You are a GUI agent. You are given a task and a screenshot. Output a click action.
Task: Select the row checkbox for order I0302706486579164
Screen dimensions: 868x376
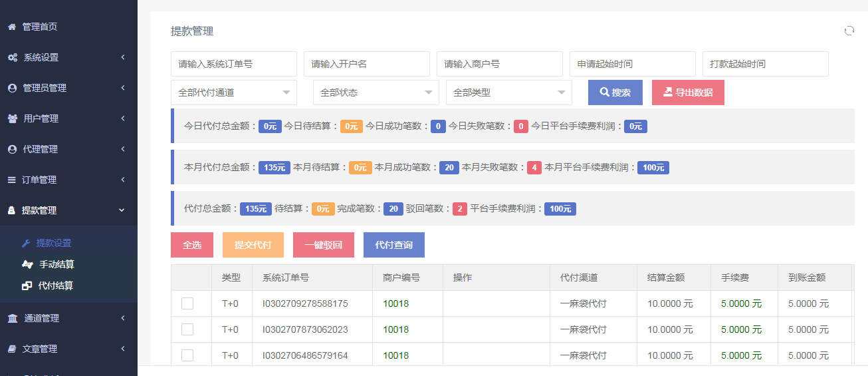pyautogui.click(x=187, y=355)
